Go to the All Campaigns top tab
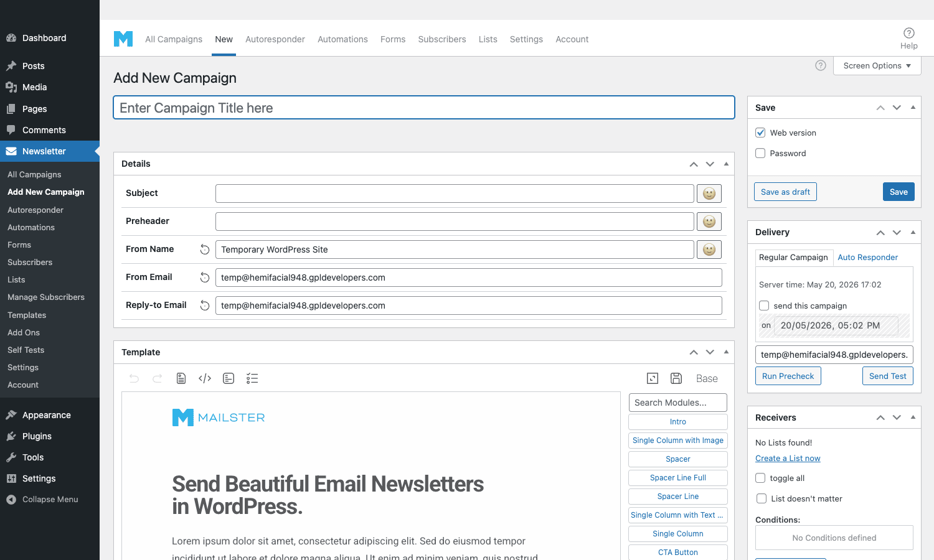Viewport: 934px width, 560px height. coord(174,39)
